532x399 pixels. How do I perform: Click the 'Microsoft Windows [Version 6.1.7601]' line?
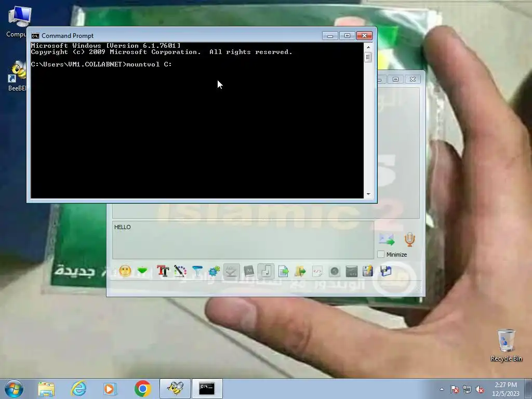pos(105,46)
